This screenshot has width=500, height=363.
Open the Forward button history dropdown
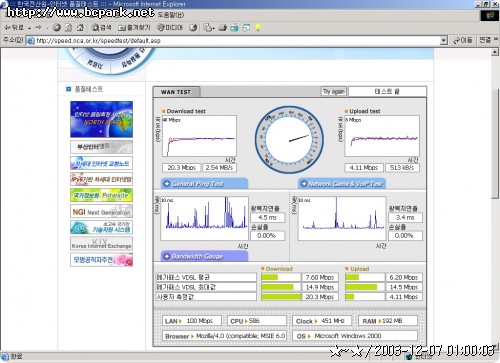click(47, 28)
